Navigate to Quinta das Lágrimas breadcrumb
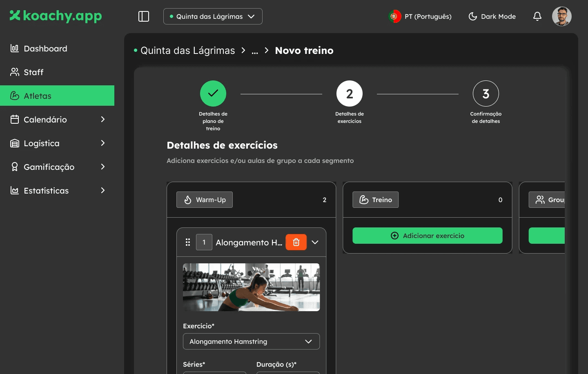Viewport: 588px width, 374px height. (x=188, y=51)
